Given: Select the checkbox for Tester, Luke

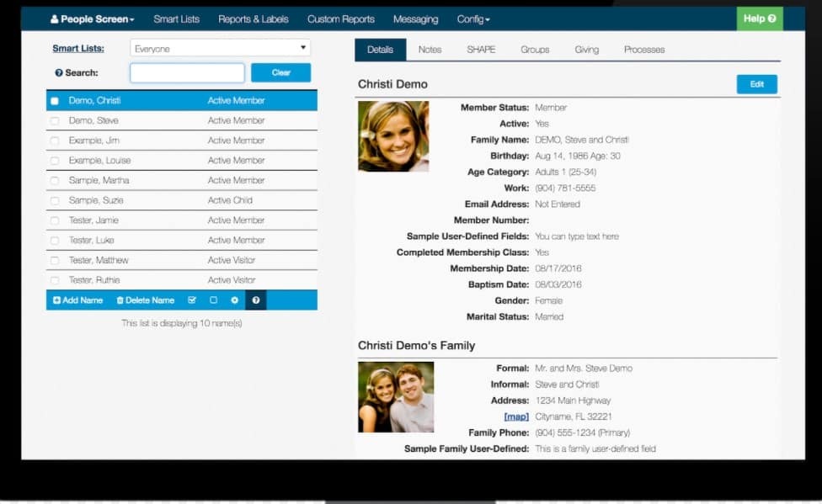Looking at the screenshot, I should [55, 241].
